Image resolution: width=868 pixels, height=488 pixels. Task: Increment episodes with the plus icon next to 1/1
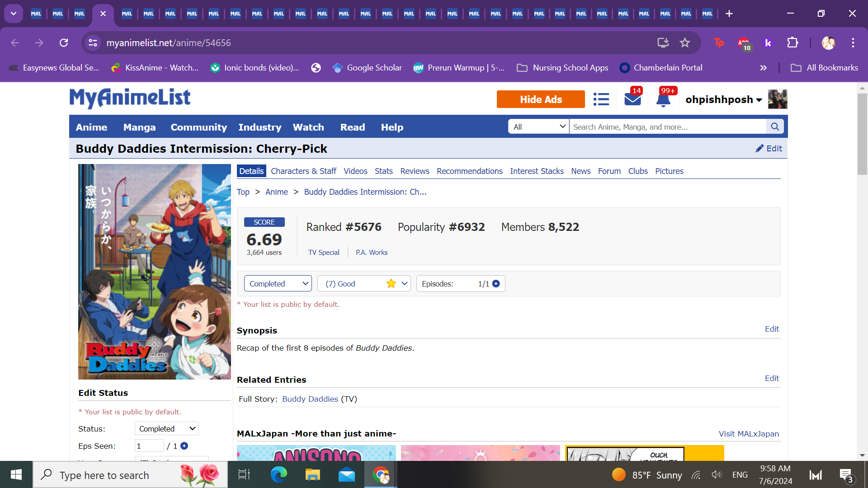point(496,284)
